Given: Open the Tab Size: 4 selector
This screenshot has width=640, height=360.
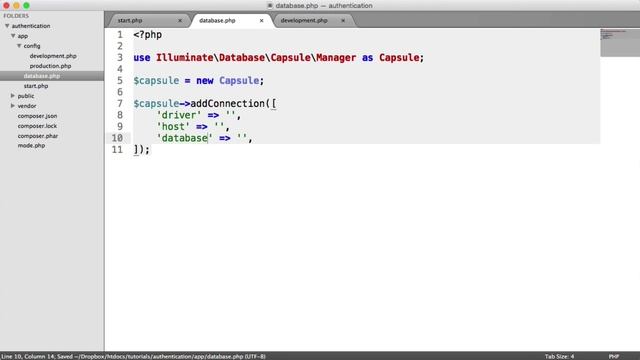Looking at the screenshot, I should [559, 356].
